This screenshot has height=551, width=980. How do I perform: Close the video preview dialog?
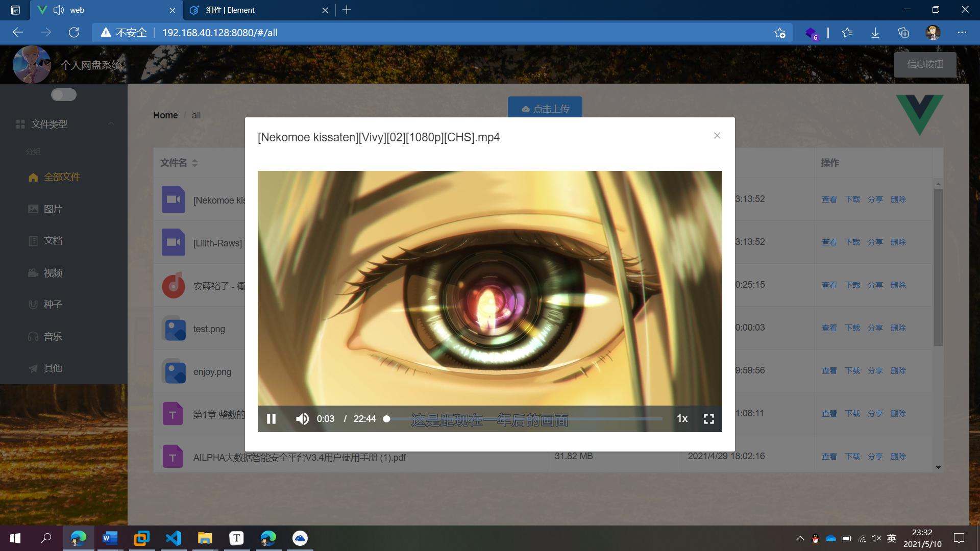click(717, 136)
